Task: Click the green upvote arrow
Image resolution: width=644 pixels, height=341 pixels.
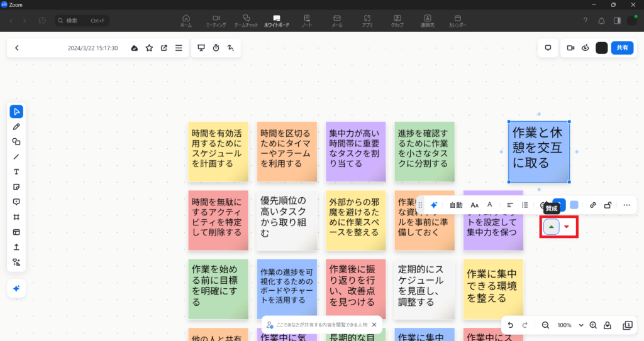Action: (552, 227)
